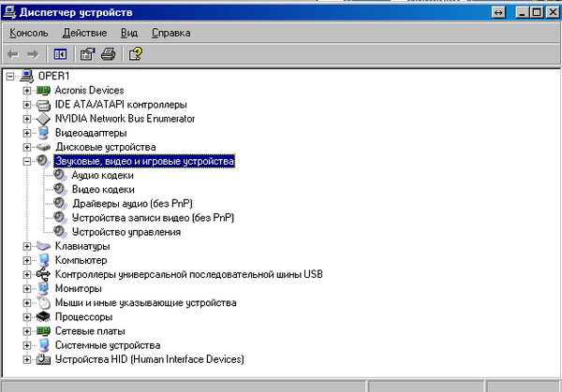562x392 pixels.
Task: Select Устройства записи видео (без PnP) entry
Action: pos(153,218)
